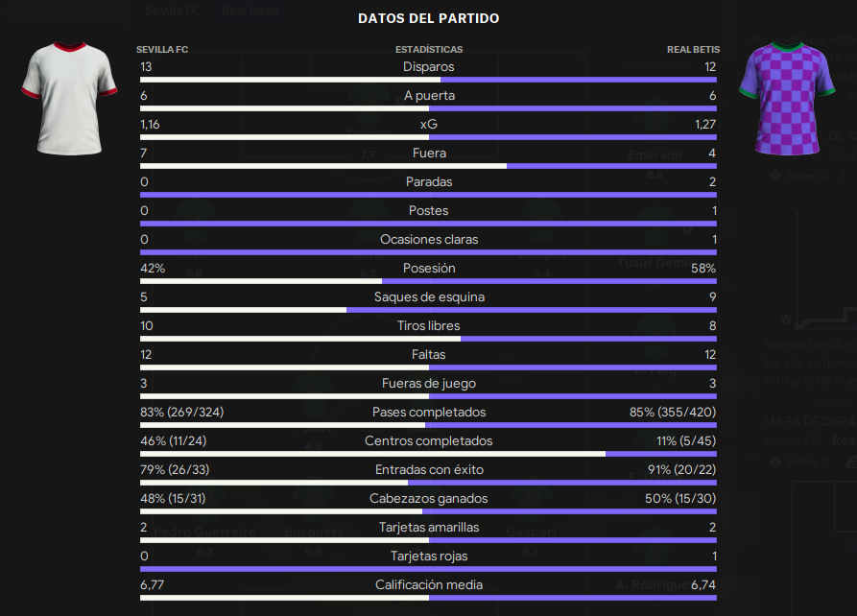Image resolution: width=857 pixels, height=616 pixels.
Task: Click the Calificación media stat label
Action: [x=428, y=585]
